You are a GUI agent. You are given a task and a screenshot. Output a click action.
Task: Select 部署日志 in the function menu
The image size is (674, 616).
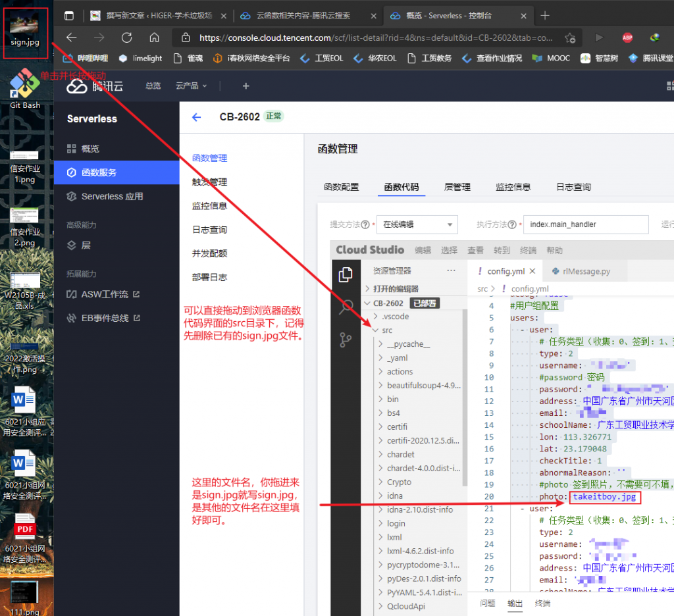click(209, 277)
